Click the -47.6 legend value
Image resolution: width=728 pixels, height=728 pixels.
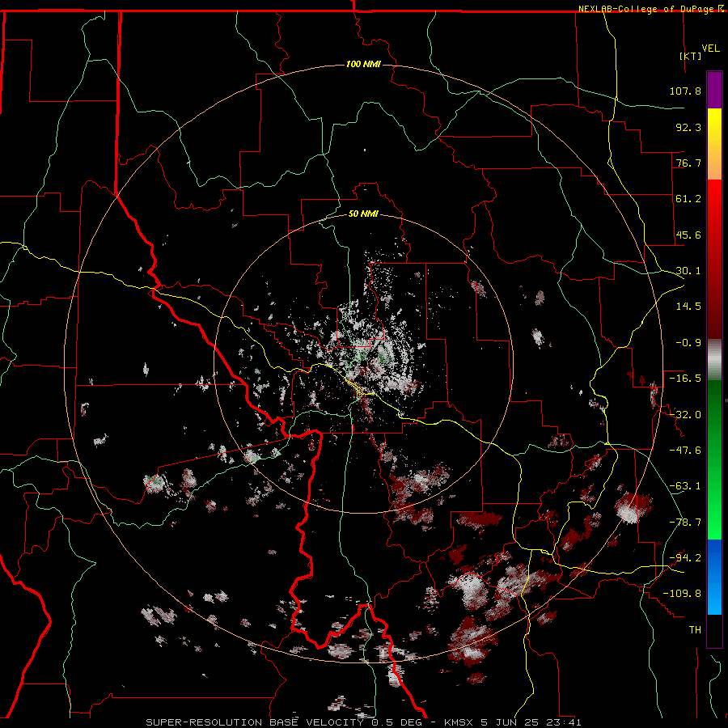click(x=685, y=451)
